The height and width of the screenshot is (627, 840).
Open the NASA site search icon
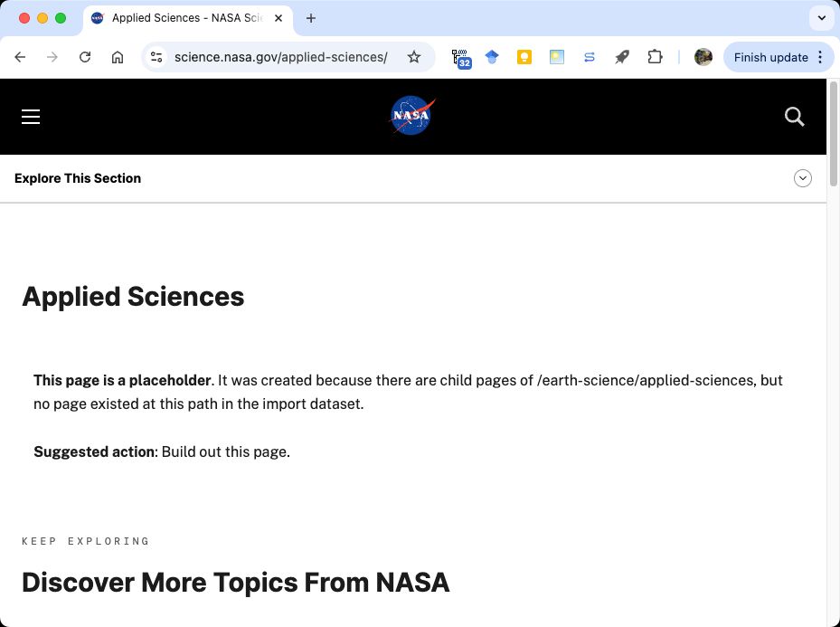tap(794, 117)
